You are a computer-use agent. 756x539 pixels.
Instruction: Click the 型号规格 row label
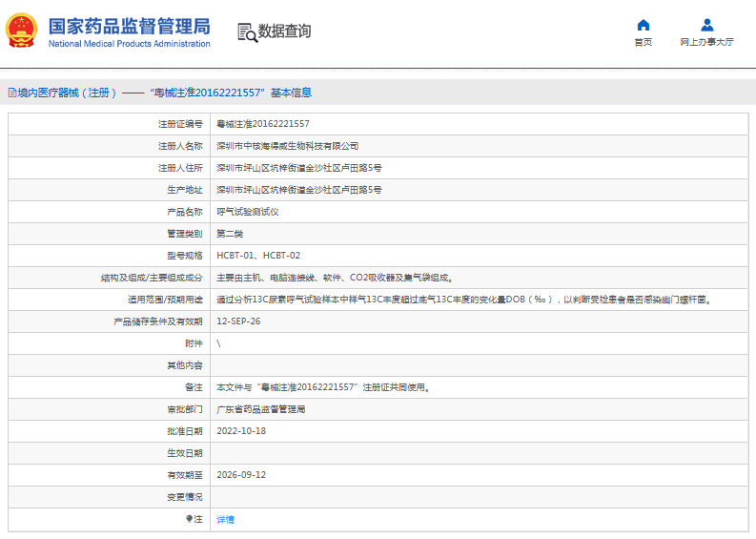185,256
